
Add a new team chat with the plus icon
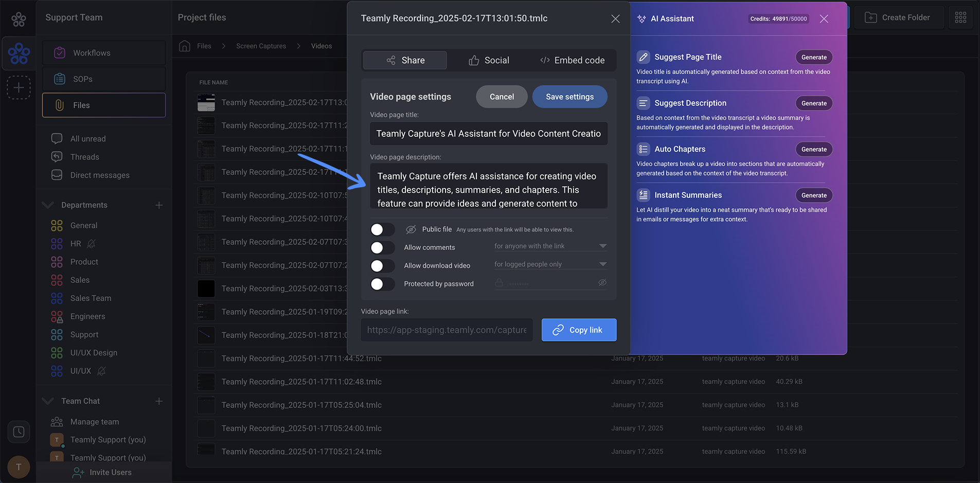coord(159,401)
